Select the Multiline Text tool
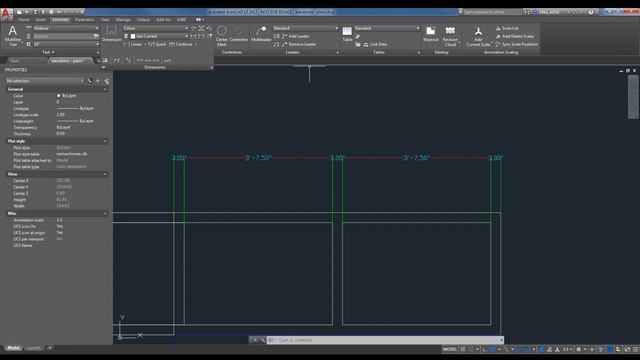Viewport: 640px width, 360px height. click(x=13, y=36)
